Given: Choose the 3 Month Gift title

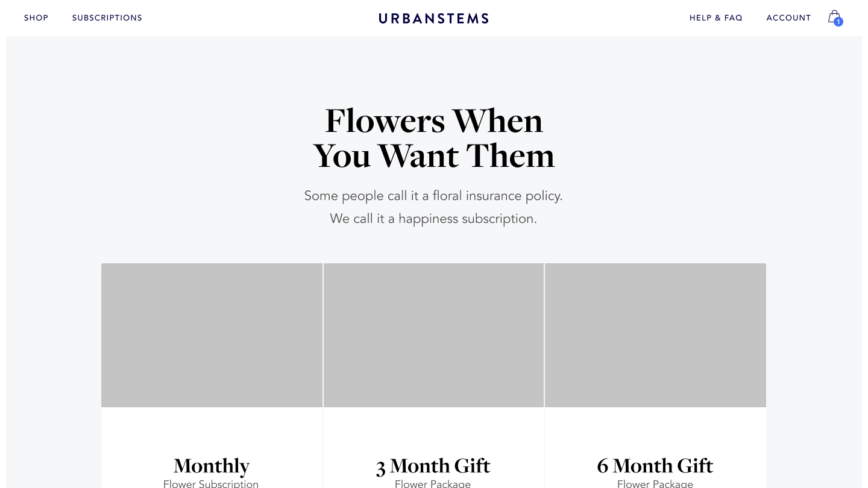Looking at the screenshot, I should coord(433,466).
